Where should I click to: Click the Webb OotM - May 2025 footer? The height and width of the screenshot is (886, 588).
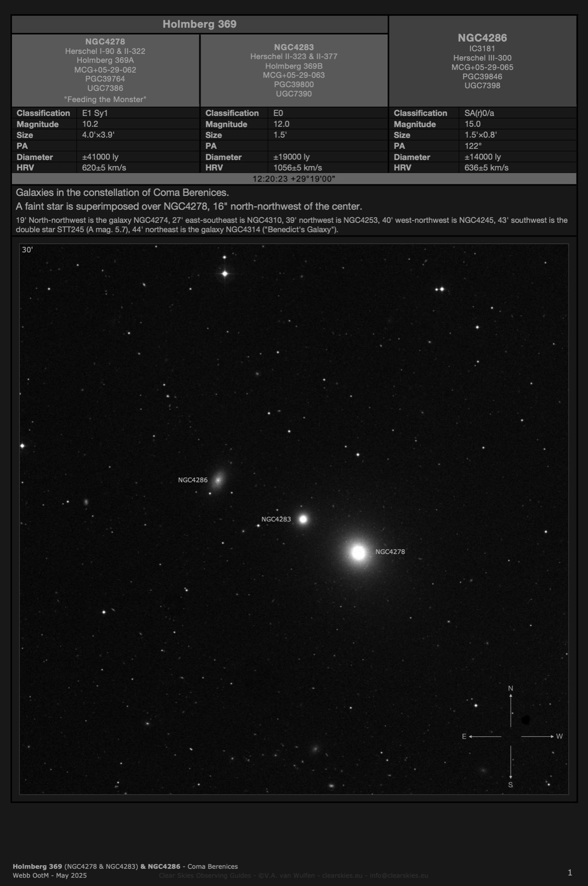click(x=50, y=875)
